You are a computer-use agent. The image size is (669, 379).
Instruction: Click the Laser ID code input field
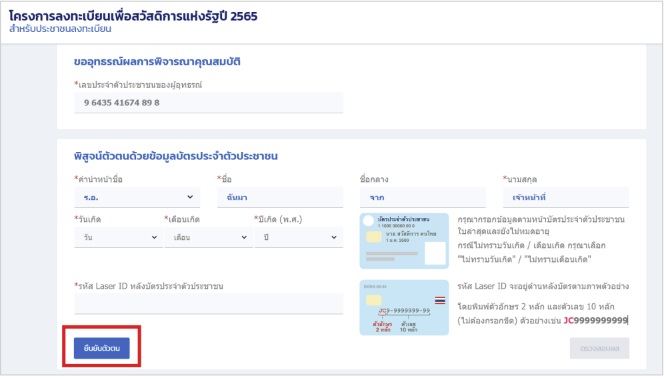(x=208, y=303)
